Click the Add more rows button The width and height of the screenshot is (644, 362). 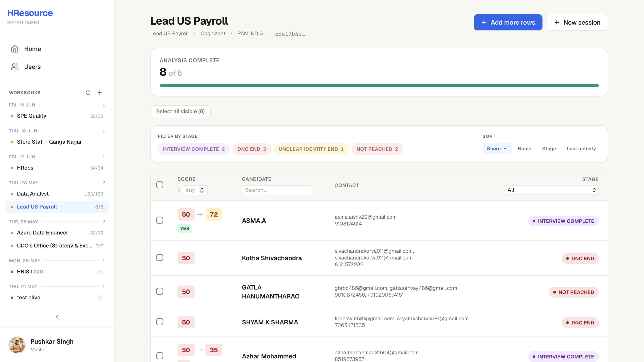[508, 23]
